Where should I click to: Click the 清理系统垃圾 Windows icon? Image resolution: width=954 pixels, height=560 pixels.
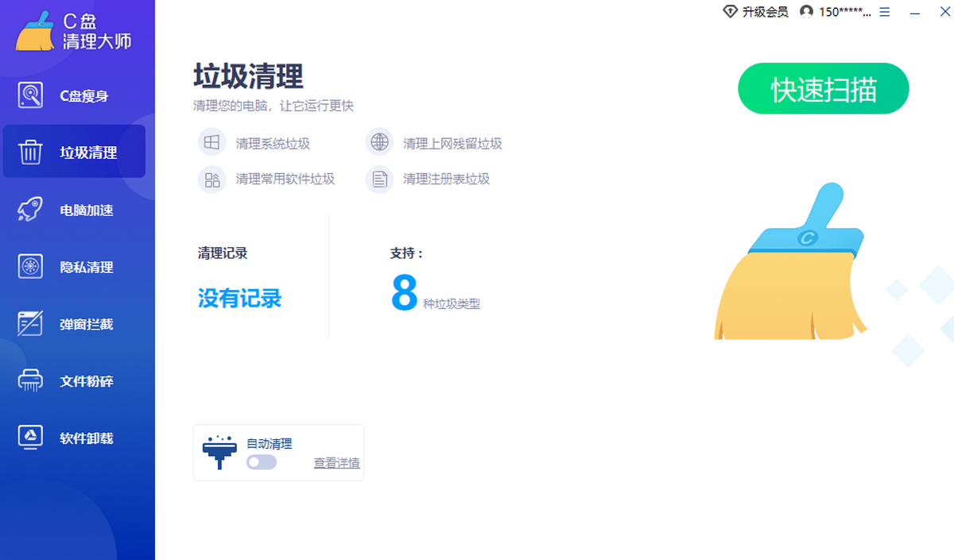click(x=211, y=143)
